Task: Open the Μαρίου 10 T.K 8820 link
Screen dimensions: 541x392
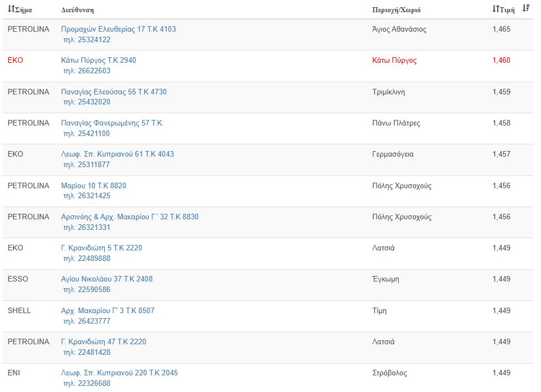Action: pyautogui.click(x=93, y=185)
